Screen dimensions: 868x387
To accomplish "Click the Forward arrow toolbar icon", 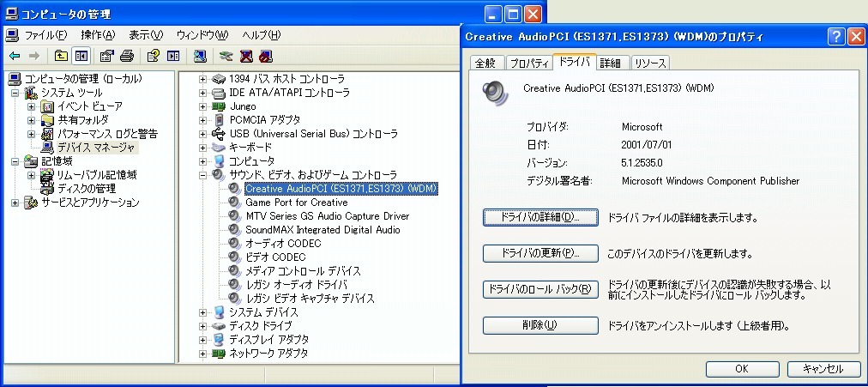I will (x=33, y=56).
